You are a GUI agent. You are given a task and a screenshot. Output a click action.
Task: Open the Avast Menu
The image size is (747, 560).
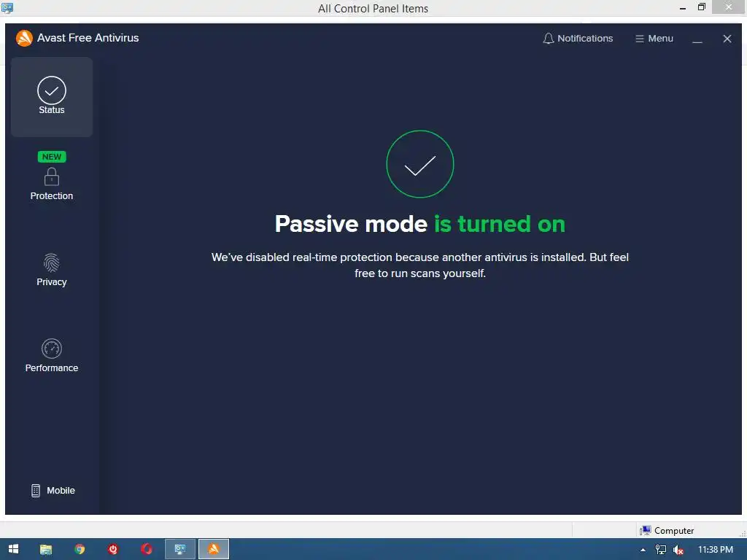[654, 39]
